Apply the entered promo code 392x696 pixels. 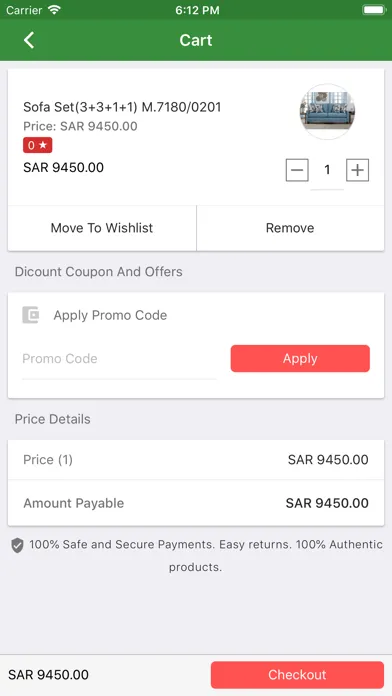(300, 359)
